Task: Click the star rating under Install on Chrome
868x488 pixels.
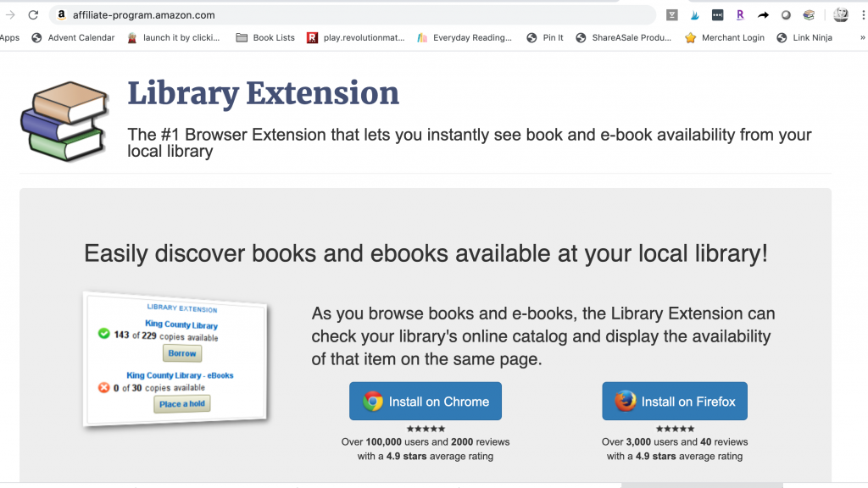Action: point(426,429)
